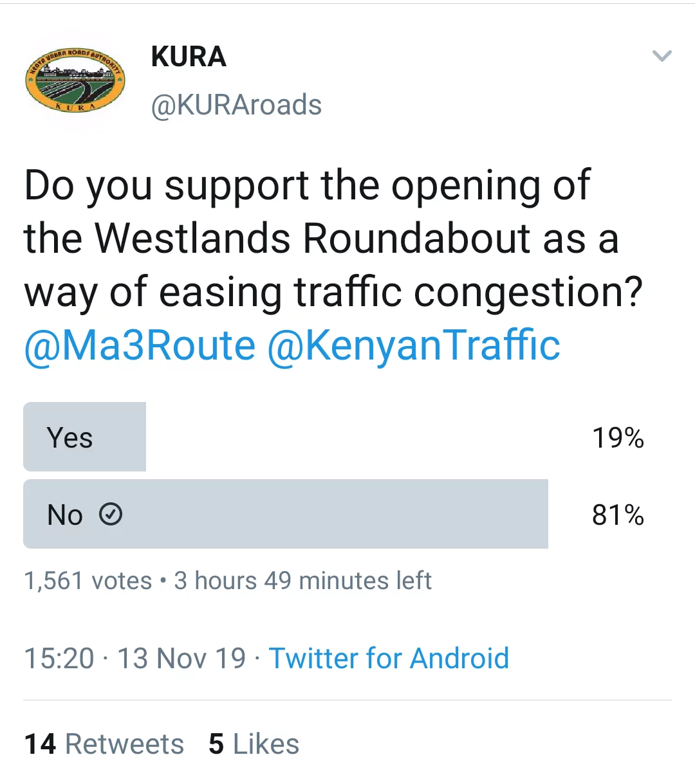Screen dimensions: 695x784
Task: Click the 3 hours 49 minutes left label
Action: [x=302, y=581]
